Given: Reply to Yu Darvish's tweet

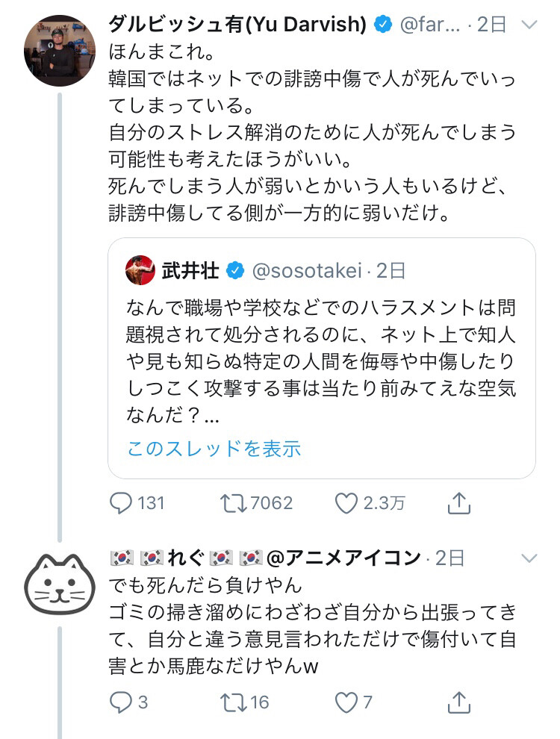Looking at the screenshot, I should pos(121,504).
